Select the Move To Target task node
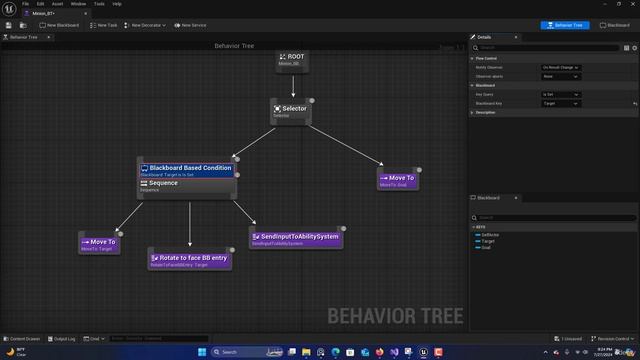This screenshot has width=640, height=360. [99, 244]
